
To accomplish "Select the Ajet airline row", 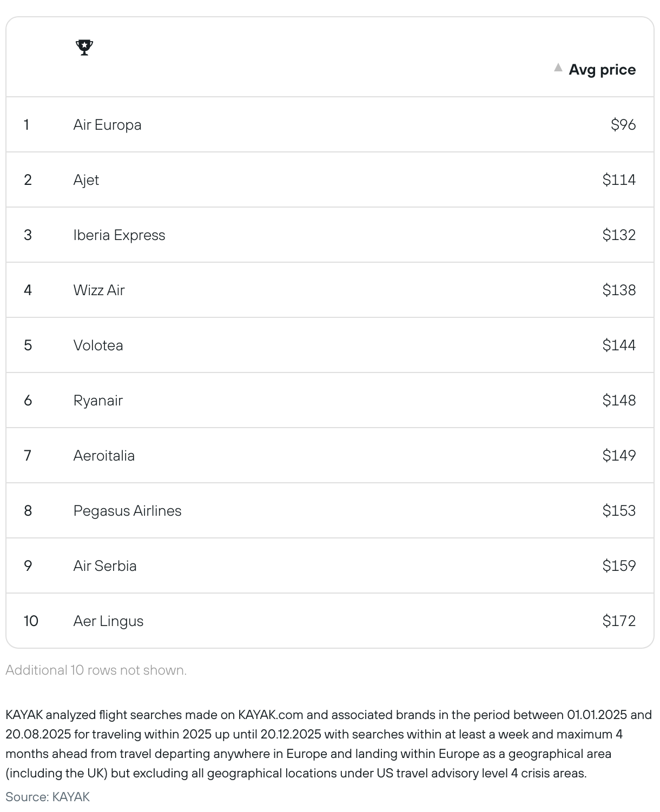I will (330, 180).
